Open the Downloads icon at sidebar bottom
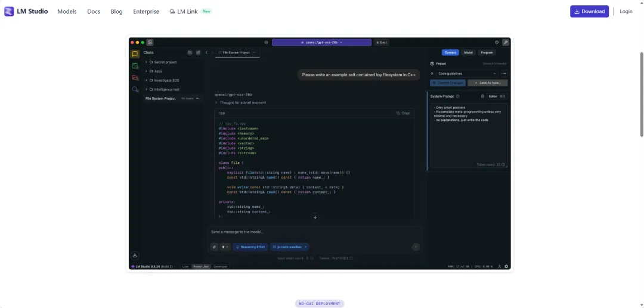644x308 pixels. [x=135, y=256]
